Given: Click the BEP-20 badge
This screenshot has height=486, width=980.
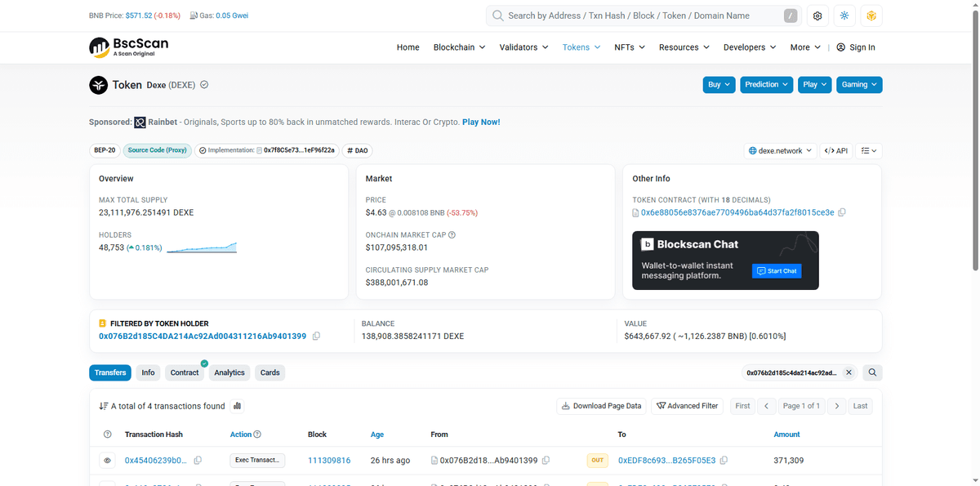Looking at the screenshot, I should click(105, 150).
